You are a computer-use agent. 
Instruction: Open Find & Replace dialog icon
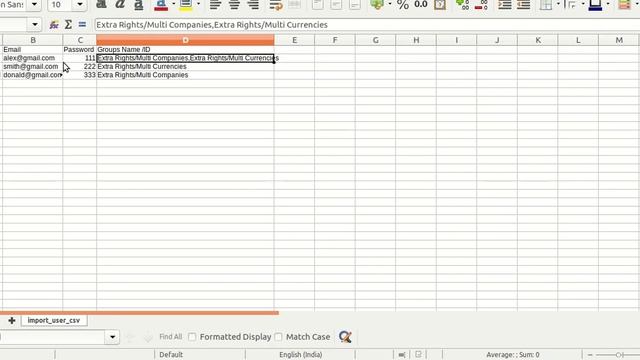(345, 337)
